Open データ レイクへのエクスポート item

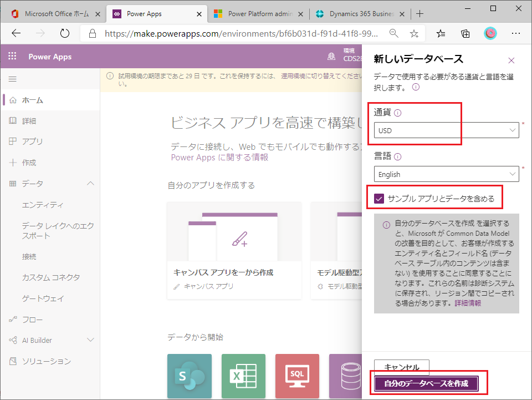pyautogui.click(x=58, y=231)
